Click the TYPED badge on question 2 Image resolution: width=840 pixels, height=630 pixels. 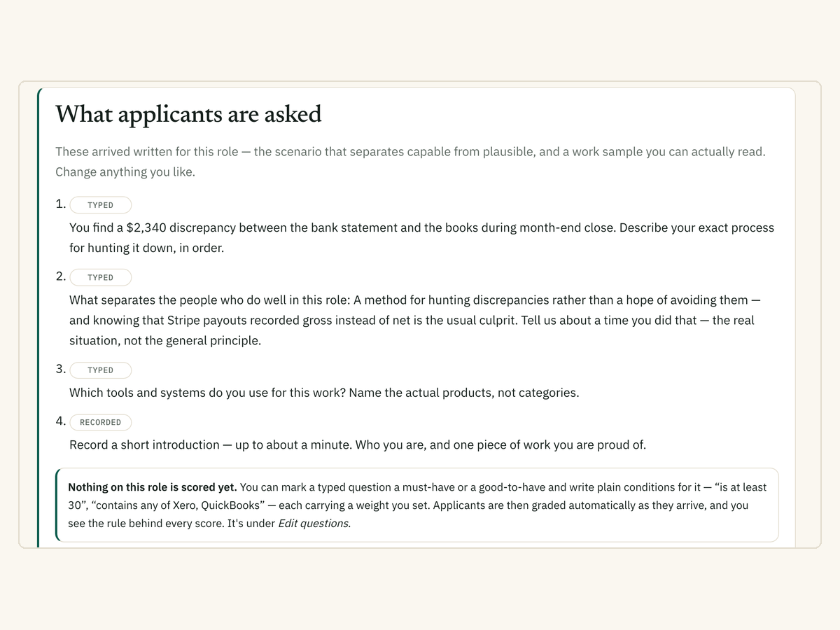pos(101,278)
